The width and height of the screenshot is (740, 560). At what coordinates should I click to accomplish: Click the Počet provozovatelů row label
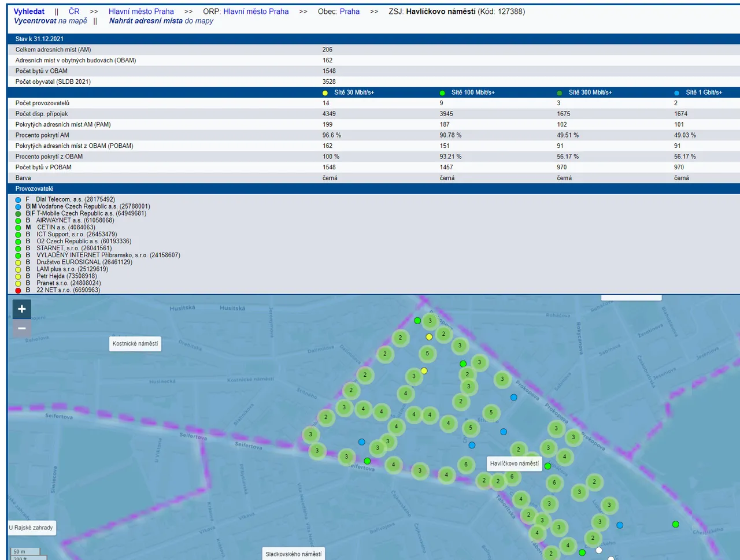pos(42,103)
